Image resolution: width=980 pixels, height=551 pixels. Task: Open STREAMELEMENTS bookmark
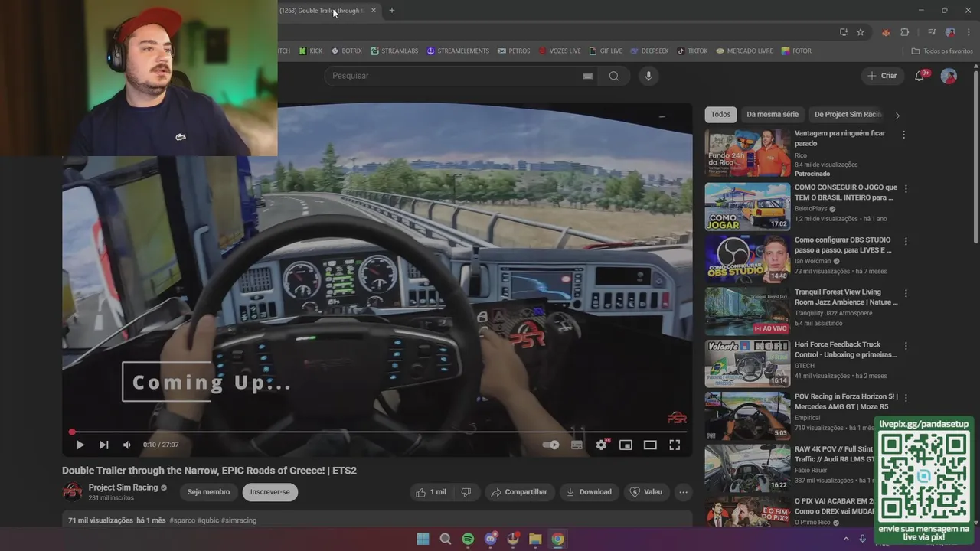(x=458, y=51)
